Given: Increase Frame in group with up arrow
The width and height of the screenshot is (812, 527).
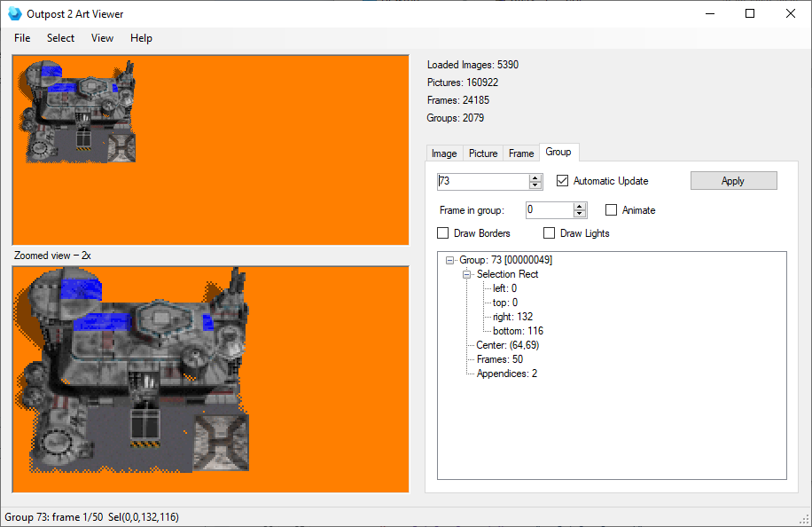Looking at the screenshot, I should (580, 206).
